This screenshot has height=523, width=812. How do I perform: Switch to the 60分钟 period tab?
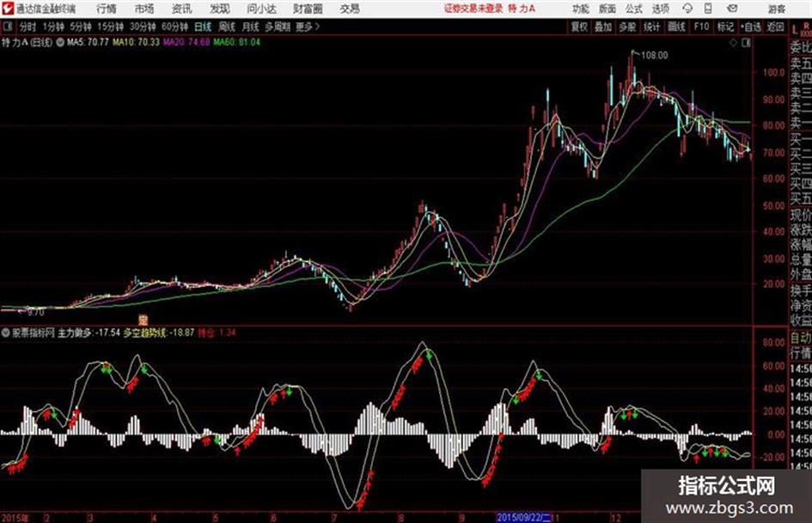[174, 27]
